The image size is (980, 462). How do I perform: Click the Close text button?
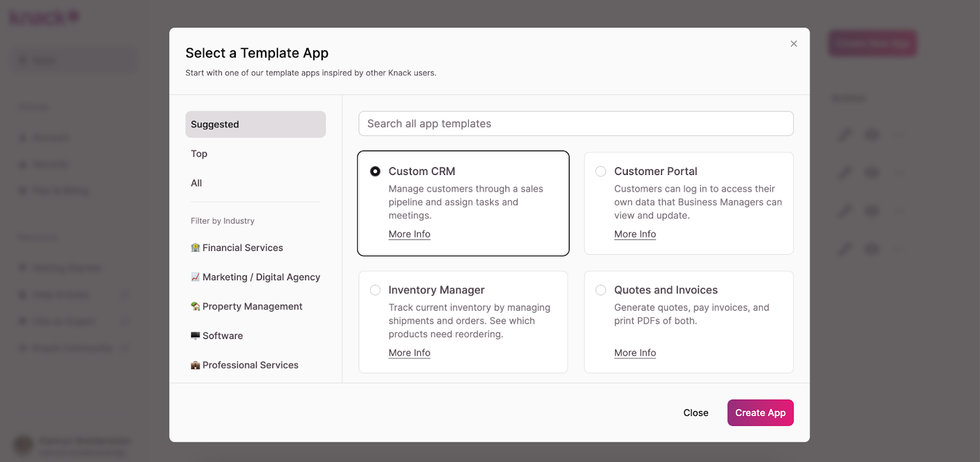pyautogui.click(x=696, y=413)
